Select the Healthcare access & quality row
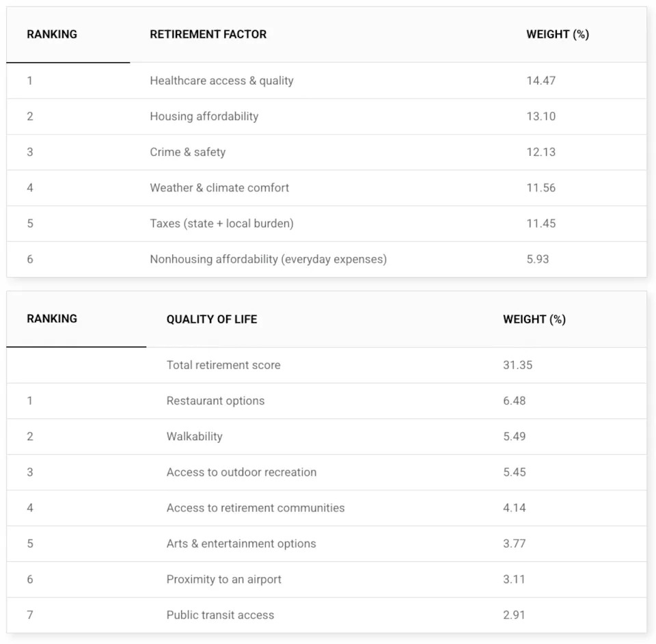This screenshot has height=644, width=656. (221, 81)
